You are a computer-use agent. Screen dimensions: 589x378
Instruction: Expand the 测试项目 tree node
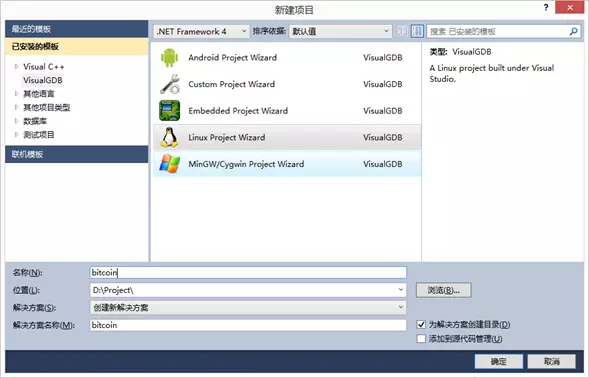(x=16, y=135)
